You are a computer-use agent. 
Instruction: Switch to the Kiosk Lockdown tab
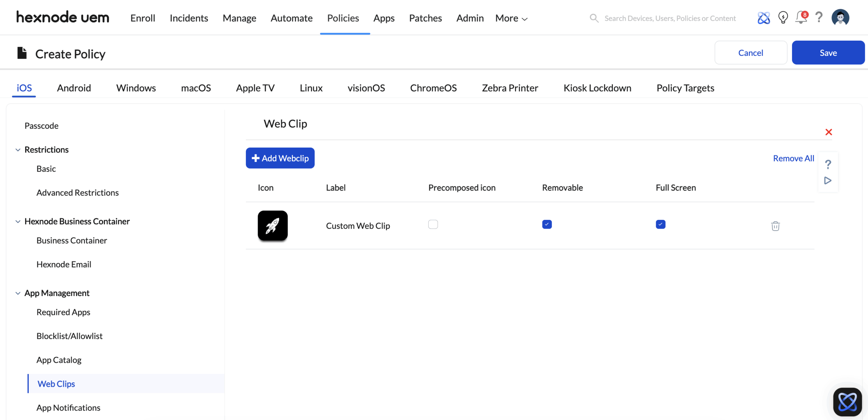coord(597,88)
